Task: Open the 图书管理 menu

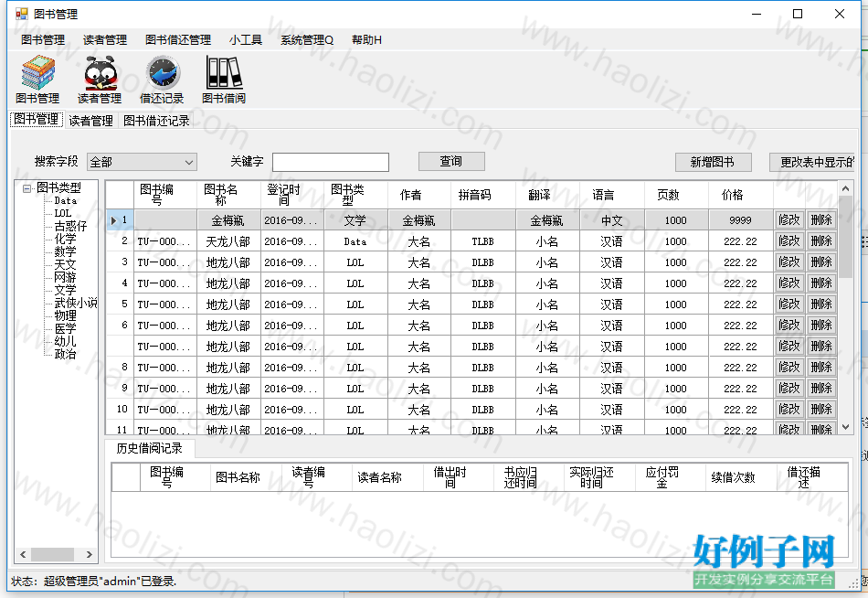Action: click(x=43, y=40)
